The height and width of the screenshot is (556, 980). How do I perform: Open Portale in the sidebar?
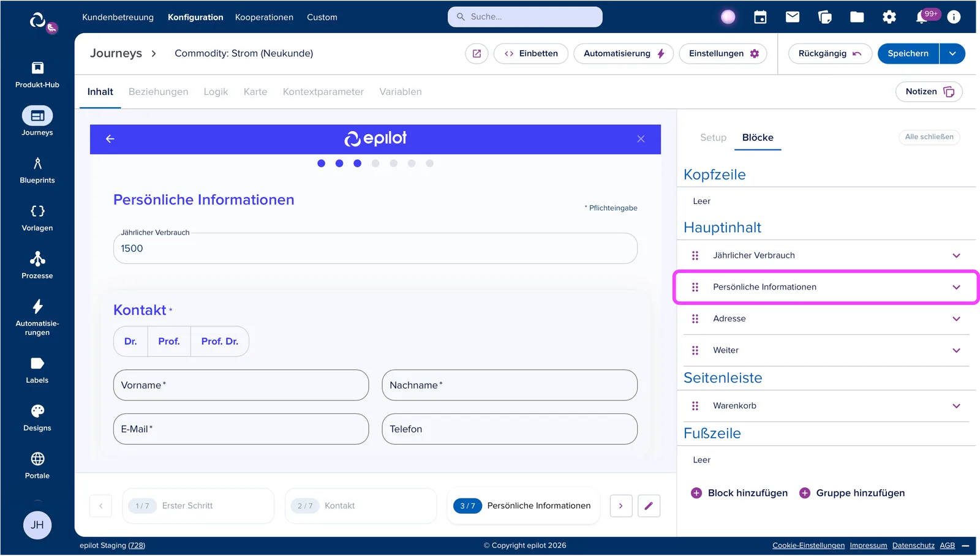pos(37,466)
